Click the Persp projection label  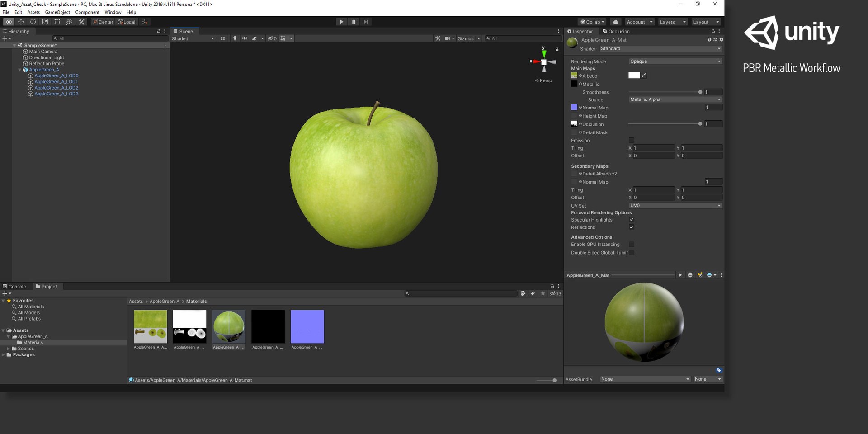[546, 80]
